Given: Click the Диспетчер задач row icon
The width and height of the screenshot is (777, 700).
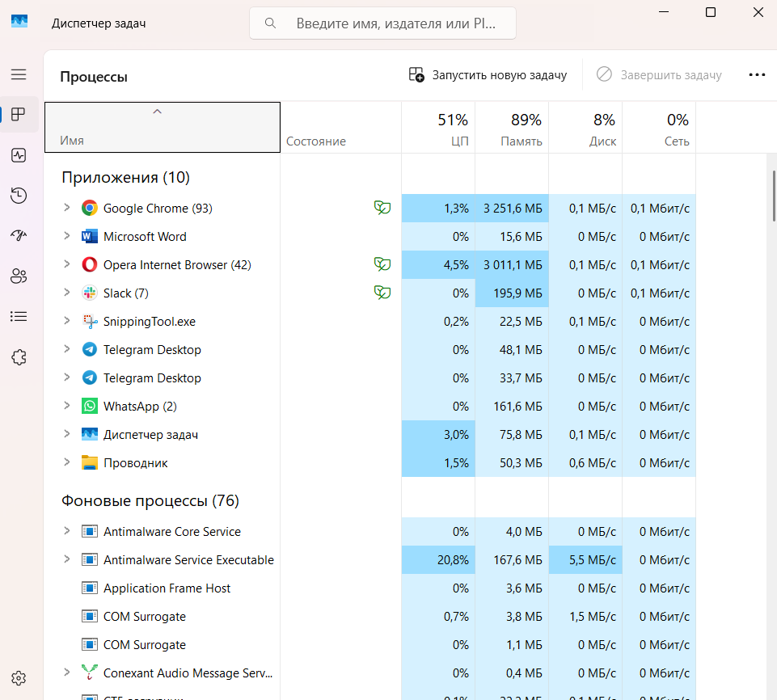Looking at the screenshot, I should (90, 434).
